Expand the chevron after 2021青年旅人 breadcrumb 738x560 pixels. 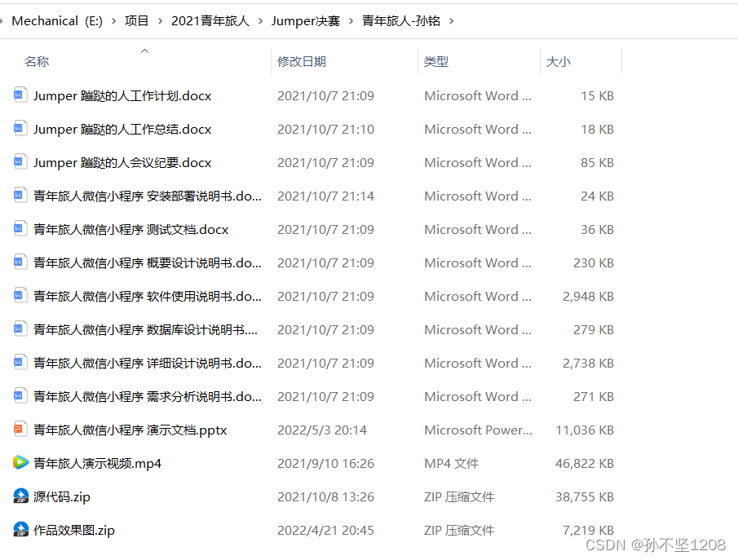pos(261,21)
